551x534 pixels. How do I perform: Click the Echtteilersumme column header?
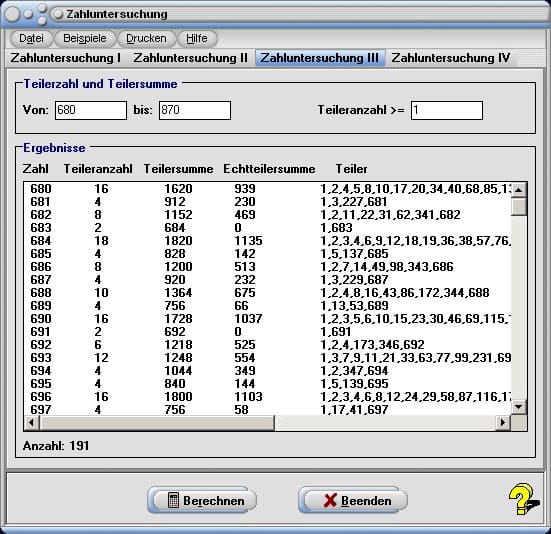(x=269, y=169)
